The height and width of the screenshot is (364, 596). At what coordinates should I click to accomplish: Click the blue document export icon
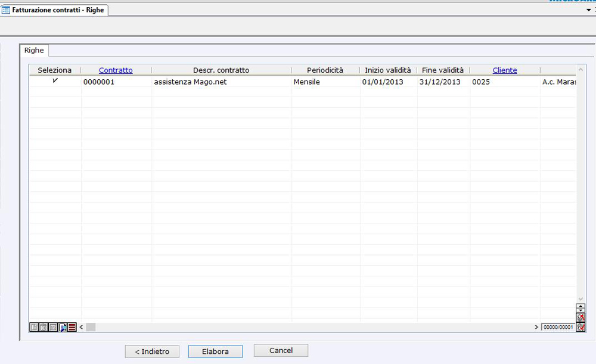pyautogui.click(x=63, y=327)
